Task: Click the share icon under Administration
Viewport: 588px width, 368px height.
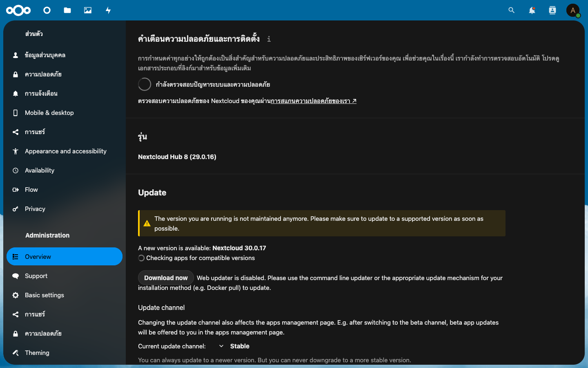Action: pos(16,314)
